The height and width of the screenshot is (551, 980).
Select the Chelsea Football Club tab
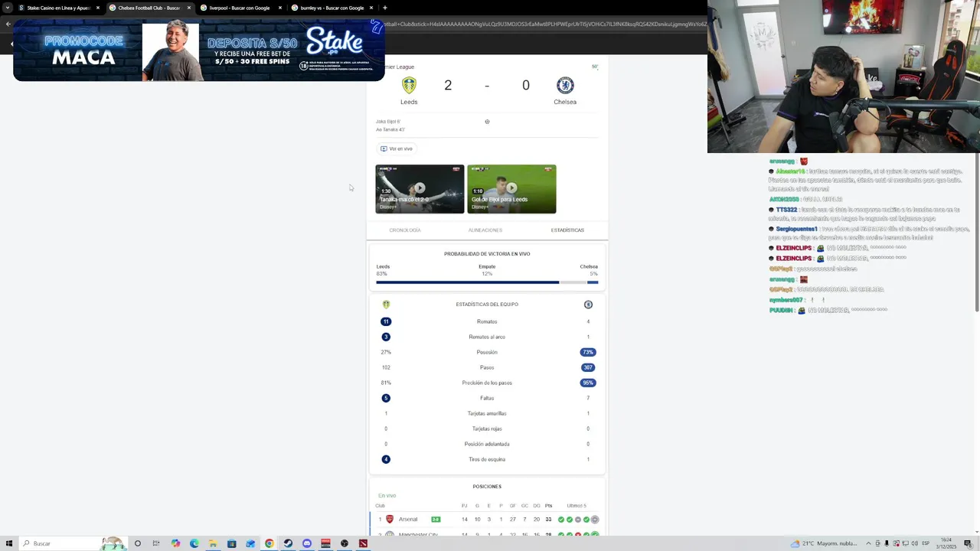coord(149,8)
